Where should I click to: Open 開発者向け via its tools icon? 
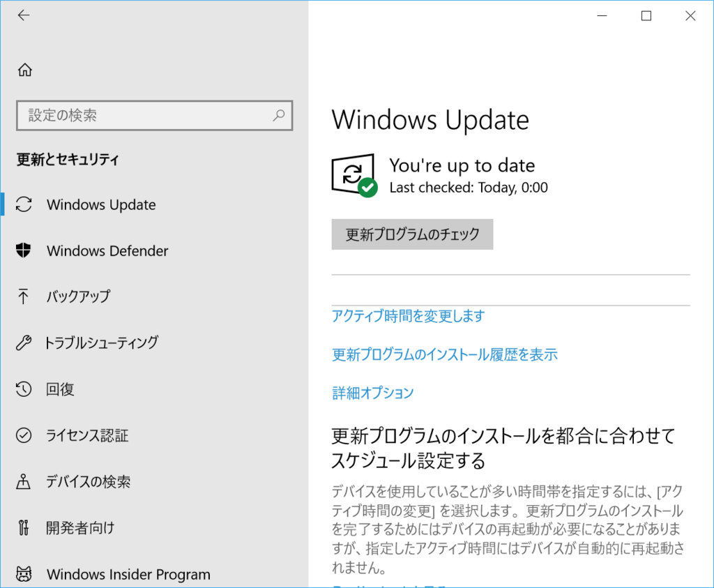pyautogui.click(x=24, y=527)
